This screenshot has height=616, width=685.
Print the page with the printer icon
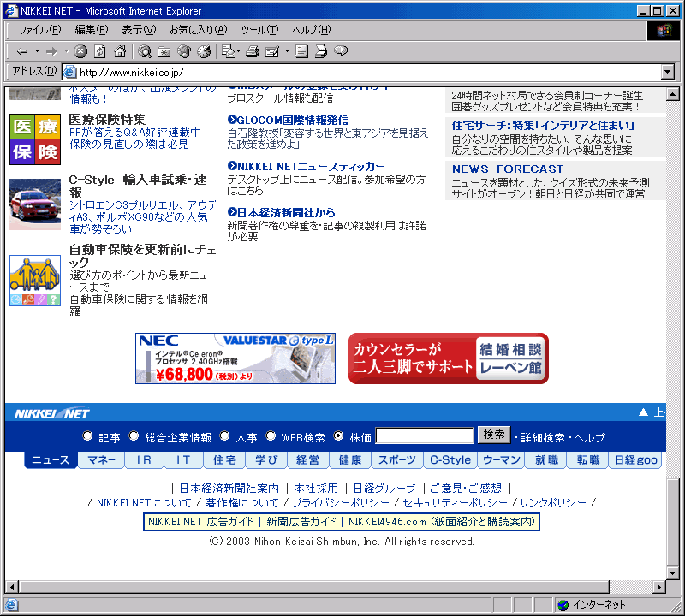(x=253, y=51)
